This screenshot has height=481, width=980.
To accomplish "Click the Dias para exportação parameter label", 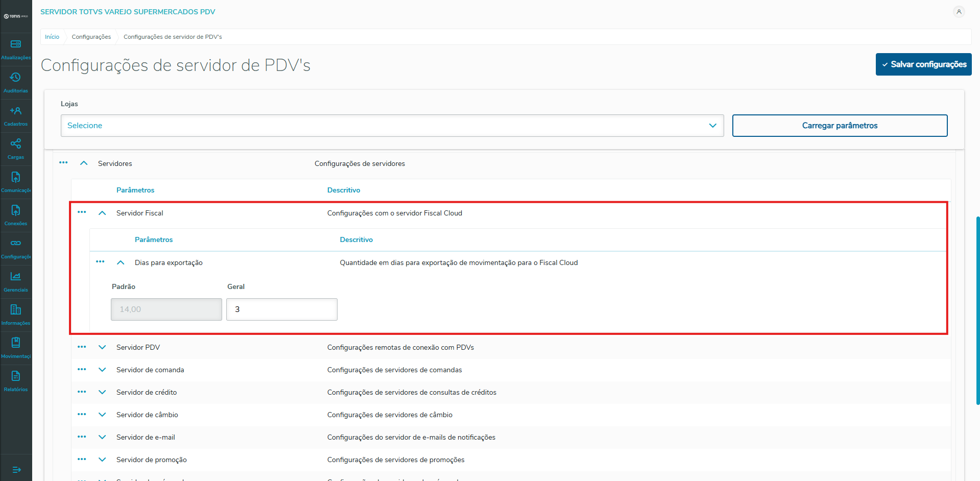I will 169,262.
